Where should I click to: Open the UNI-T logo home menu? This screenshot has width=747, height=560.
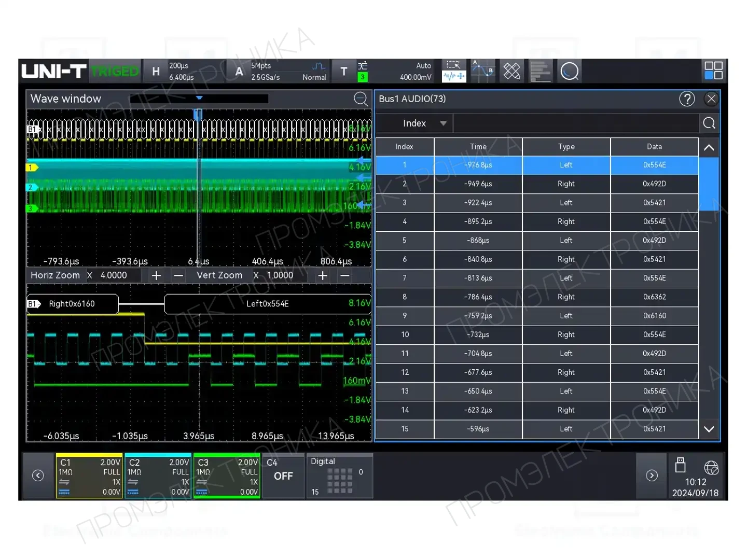(x=53, y=71)
